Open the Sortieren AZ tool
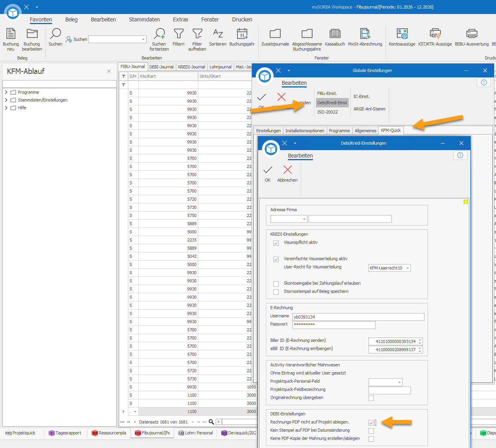 click(218, 34)
